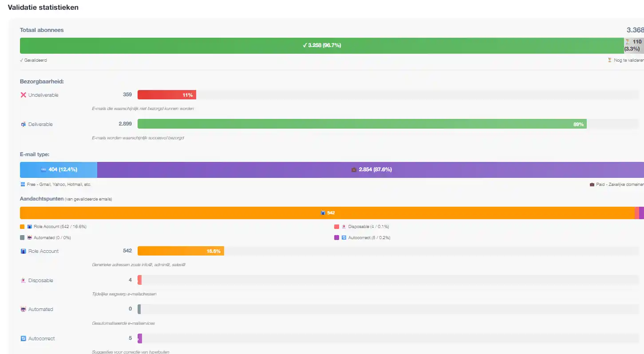Click the 'Totaal abonnees' label

[42, 30]
